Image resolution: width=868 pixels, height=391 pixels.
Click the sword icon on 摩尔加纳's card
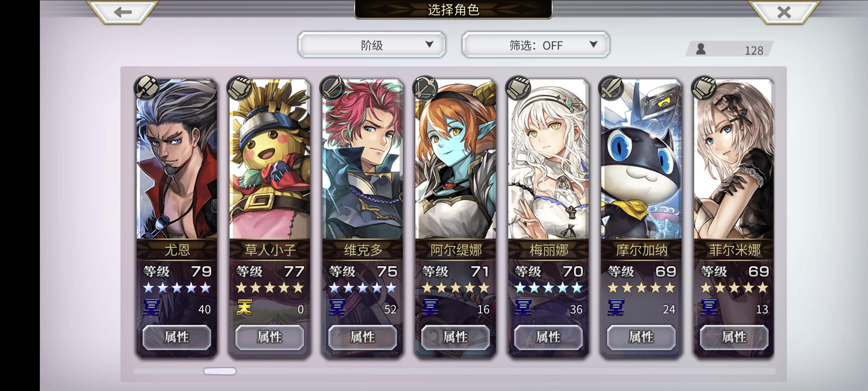pos(611,88)
